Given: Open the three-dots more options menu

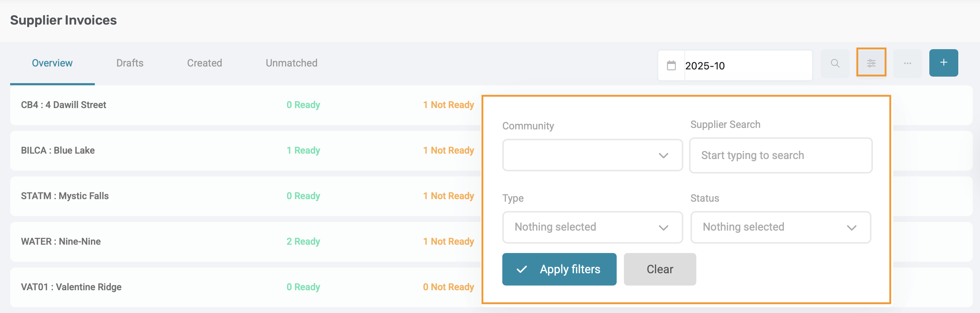Looking at the screenshot, I should pos(907,63).
